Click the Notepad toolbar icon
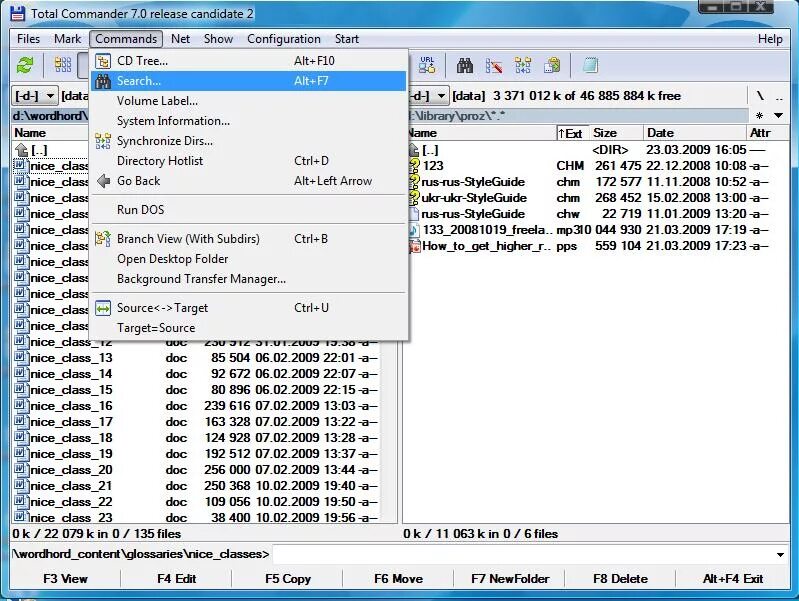The image size is (799, 601). [x=590, y=65]
